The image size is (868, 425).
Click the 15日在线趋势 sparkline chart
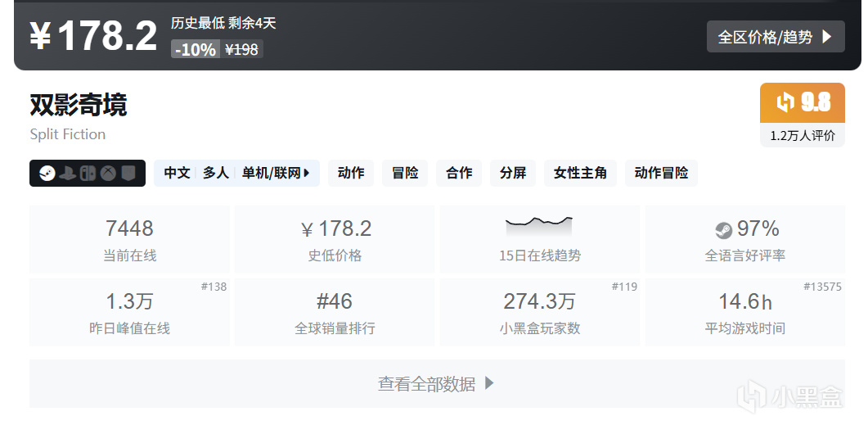(x=539, y=227)
